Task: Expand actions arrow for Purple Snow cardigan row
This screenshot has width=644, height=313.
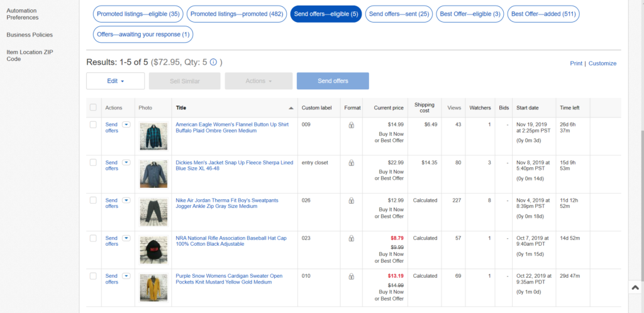Action: pos(126,276)
